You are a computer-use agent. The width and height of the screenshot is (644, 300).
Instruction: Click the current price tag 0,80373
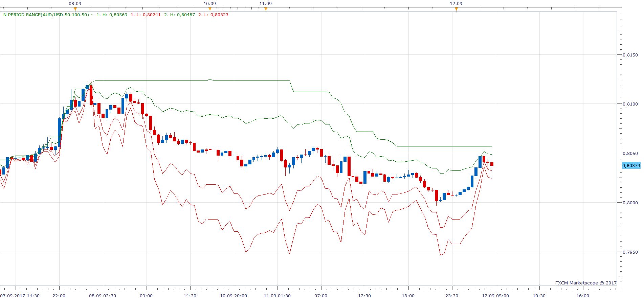click(631, 165)
